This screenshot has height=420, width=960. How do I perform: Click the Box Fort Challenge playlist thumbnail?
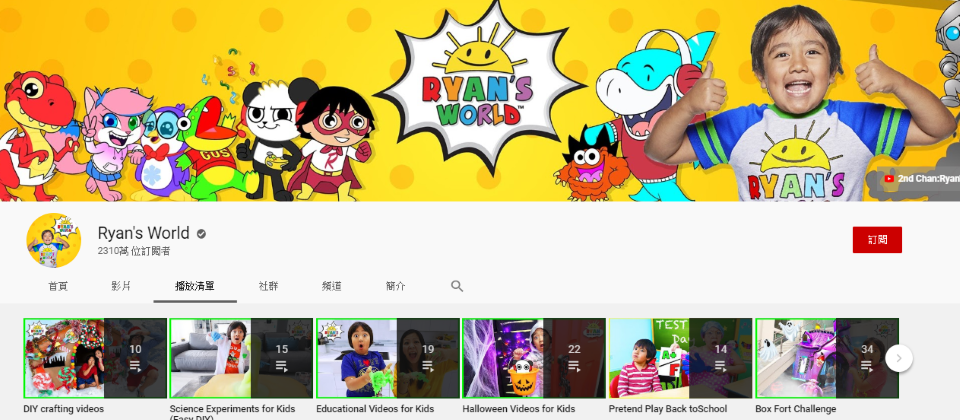[x=827, y=358]
